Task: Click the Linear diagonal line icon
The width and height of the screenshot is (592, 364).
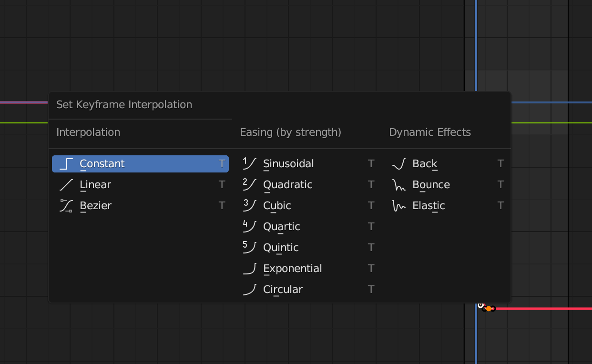Action: click(x=66, y=185)
